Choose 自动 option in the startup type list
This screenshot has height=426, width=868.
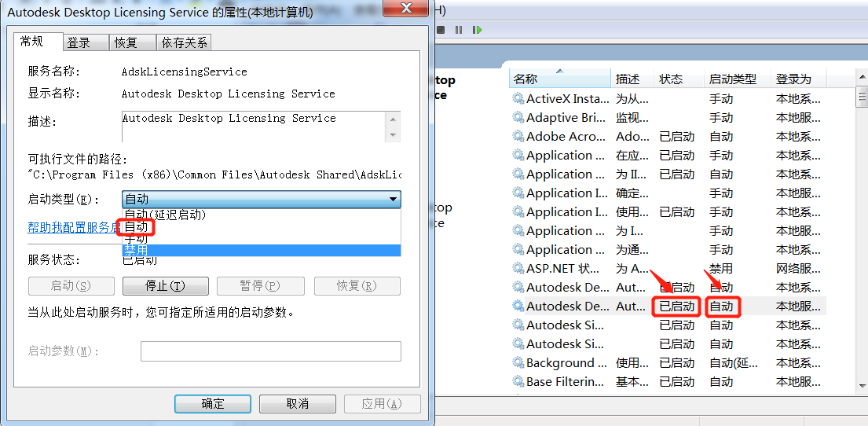pos(262,226)
